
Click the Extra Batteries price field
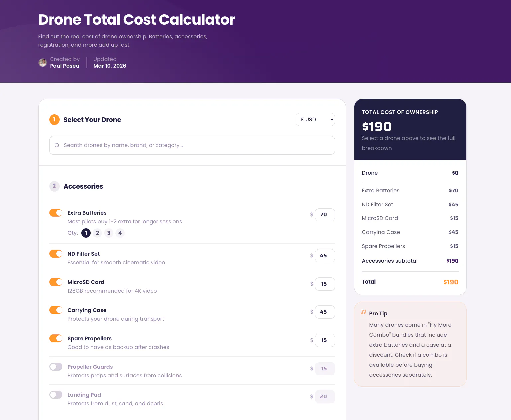[325, 215]
